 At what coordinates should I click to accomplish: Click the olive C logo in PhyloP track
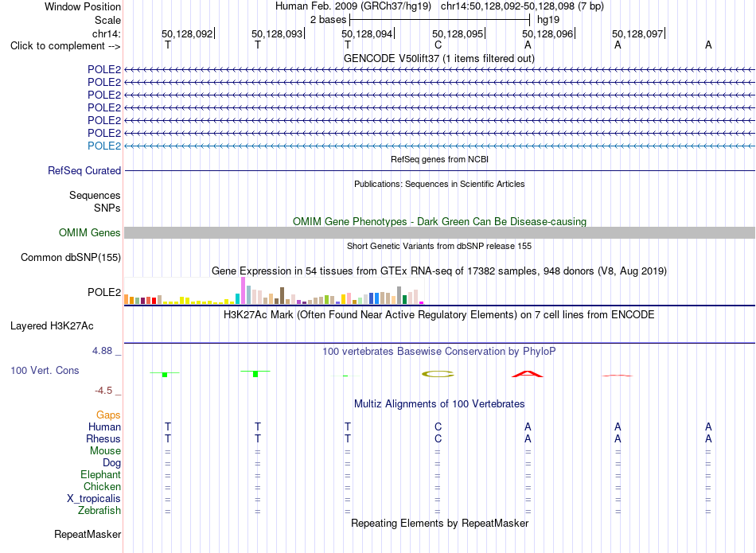tap(438, 374)
